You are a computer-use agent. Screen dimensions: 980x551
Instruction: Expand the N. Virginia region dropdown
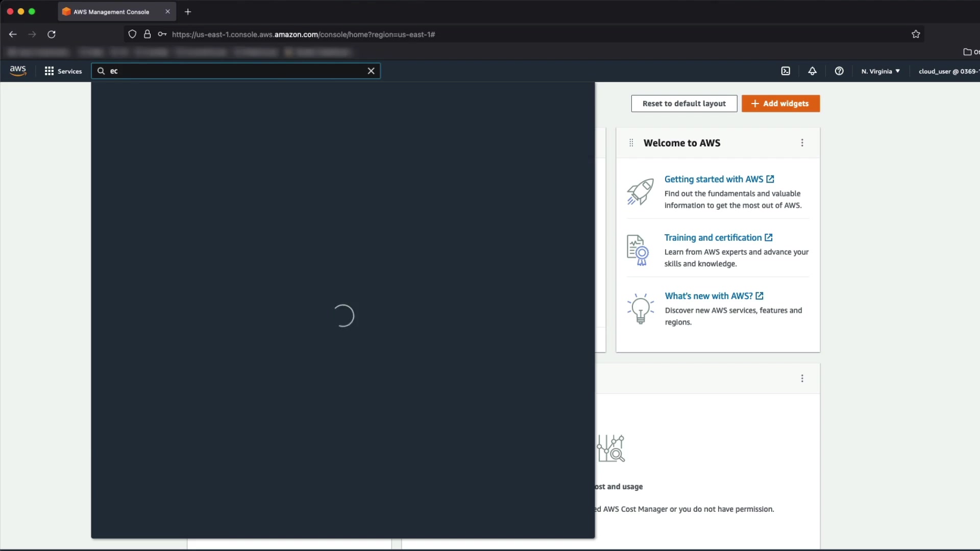click(x=880, y=71)
